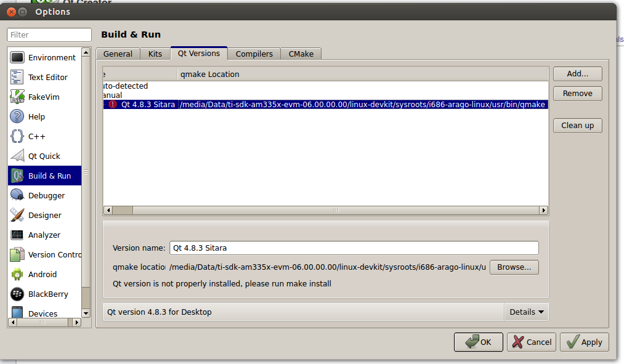Cancel the Options dialog
The height and width of the screenshot is (364, 624).
(x=532, y=342)
